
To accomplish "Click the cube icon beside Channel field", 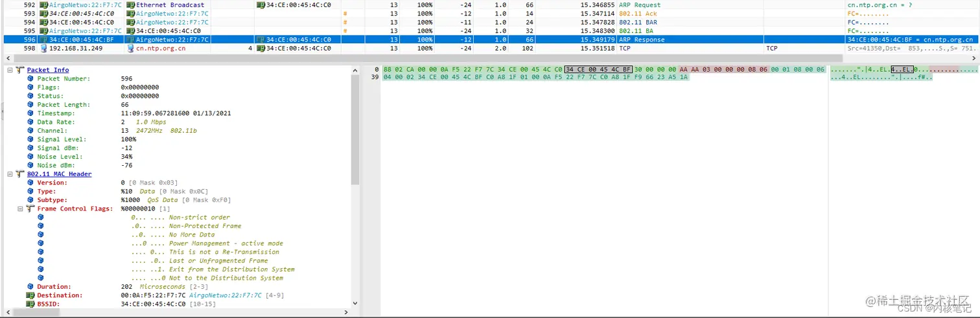I will 30,131.
